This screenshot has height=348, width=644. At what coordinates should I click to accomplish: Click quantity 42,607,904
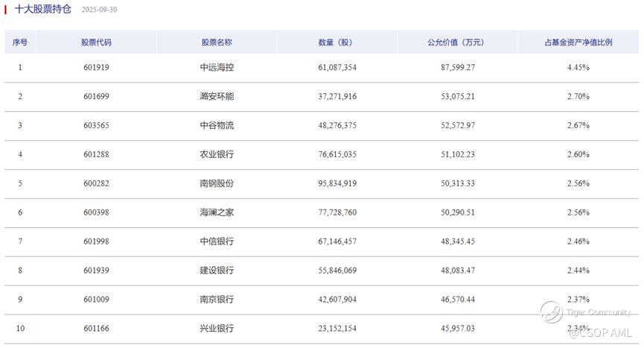[337, 300]
